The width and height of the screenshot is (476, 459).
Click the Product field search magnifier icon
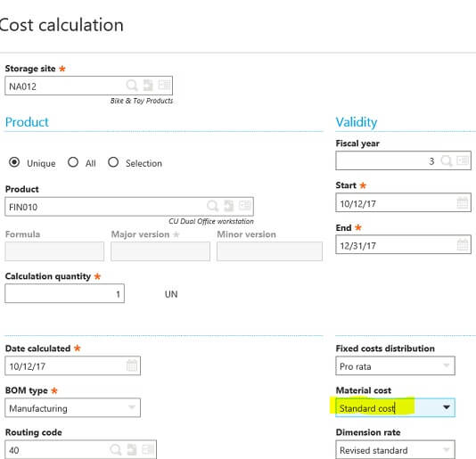click(212, 206)
